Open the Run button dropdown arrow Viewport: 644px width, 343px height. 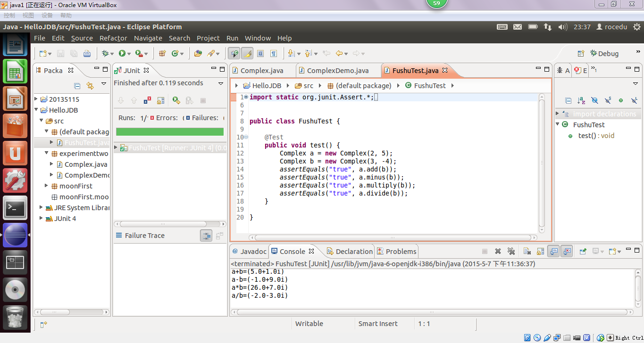click(128, 54)
